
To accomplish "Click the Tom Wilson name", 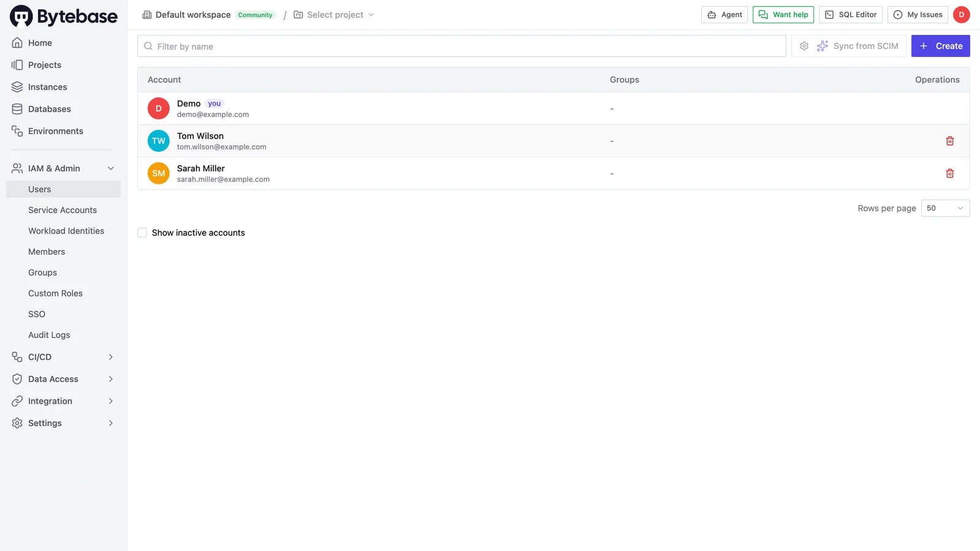I will [200, 136].
